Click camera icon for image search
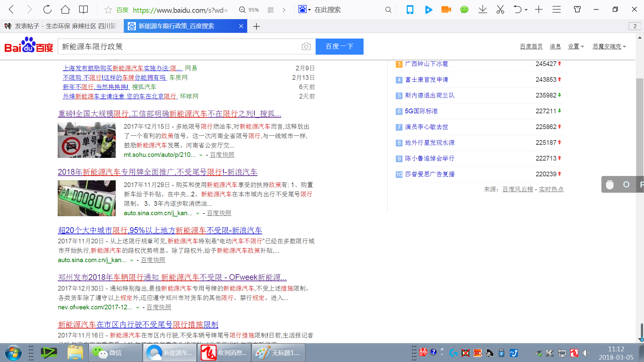The width and height of the screenshot is (644, 362). click(x=306, y=47)
